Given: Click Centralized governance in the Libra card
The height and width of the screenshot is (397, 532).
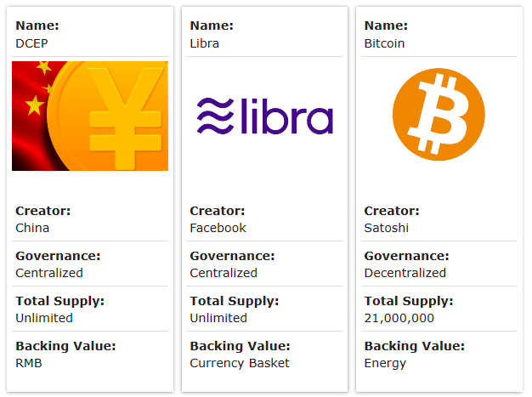Looking at the screenshot, I should pos(224,273).
